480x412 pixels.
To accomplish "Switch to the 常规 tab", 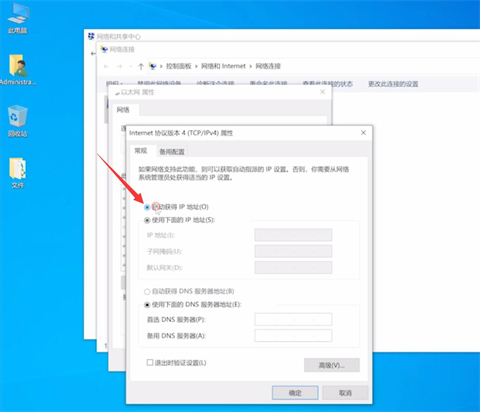I will coord(141,151).
